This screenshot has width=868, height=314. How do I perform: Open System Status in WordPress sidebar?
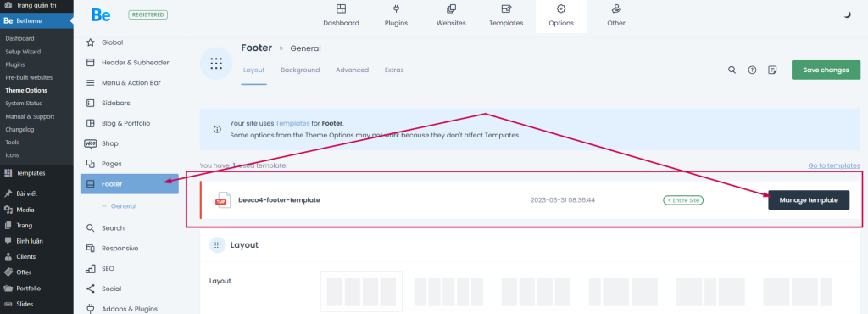(23, 103)
